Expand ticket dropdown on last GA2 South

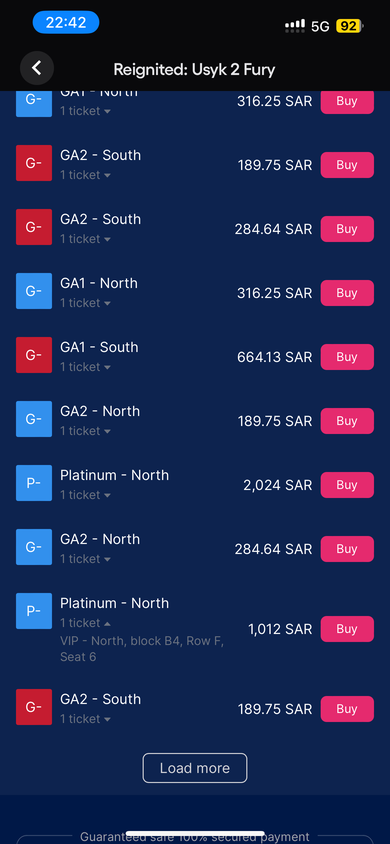(x=86, y=719)
